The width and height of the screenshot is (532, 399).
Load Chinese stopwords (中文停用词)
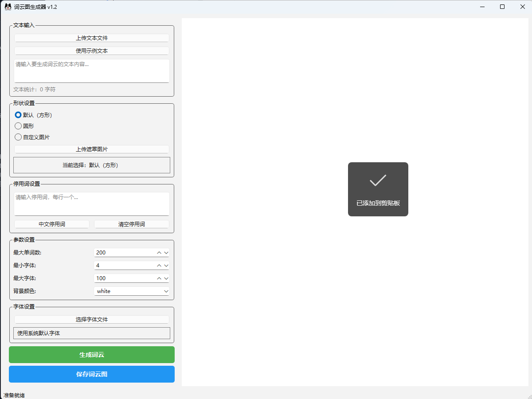tap(52, 224)
